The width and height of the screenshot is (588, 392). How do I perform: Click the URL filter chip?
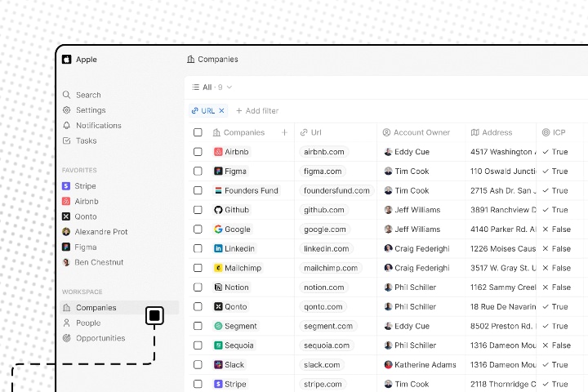tap(208, 111)
